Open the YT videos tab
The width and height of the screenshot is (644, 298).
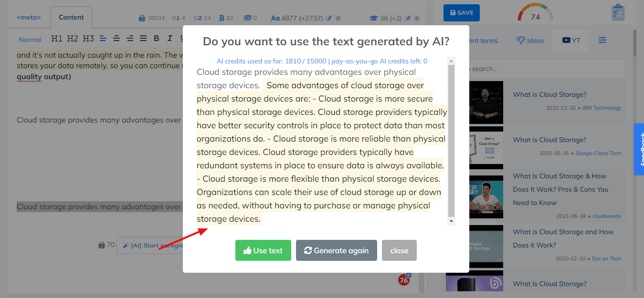571,41
